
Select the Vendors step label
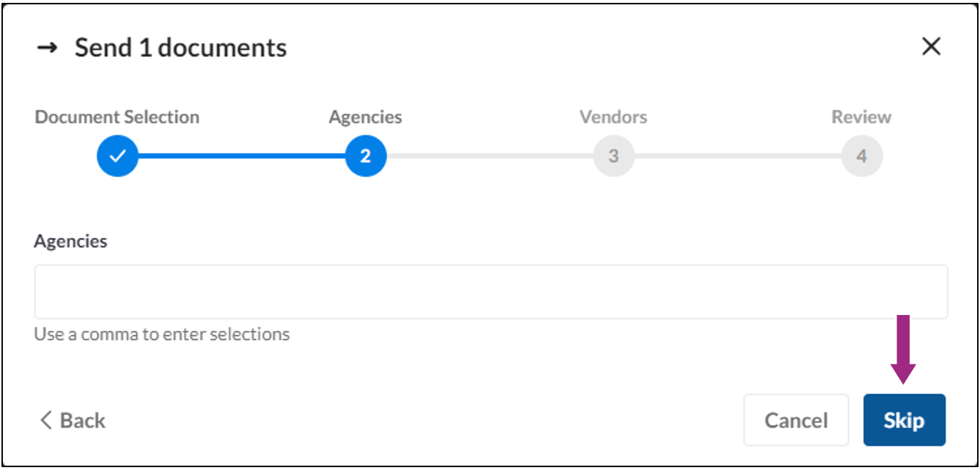tap(613, 116)
